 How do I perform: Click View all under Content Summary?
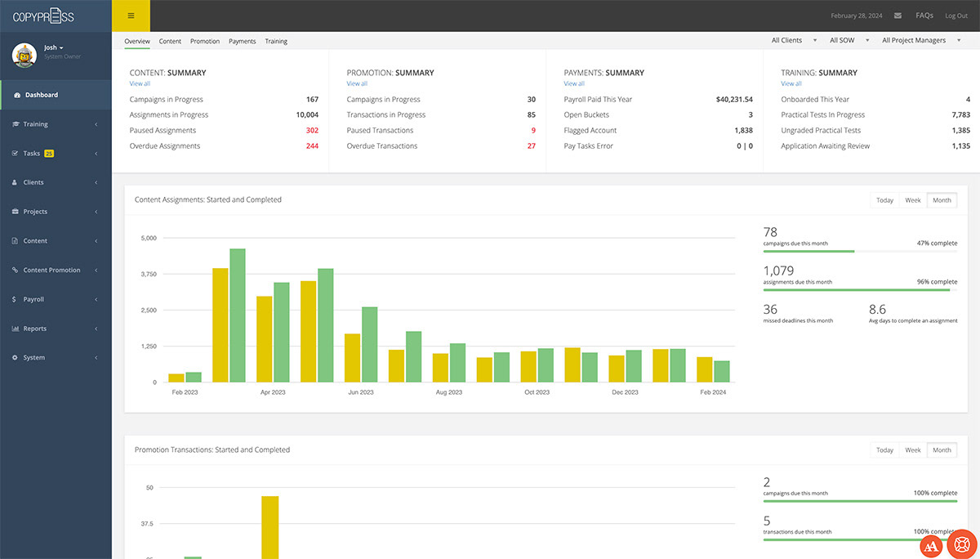pyautogui.click(x=140, y=83)
